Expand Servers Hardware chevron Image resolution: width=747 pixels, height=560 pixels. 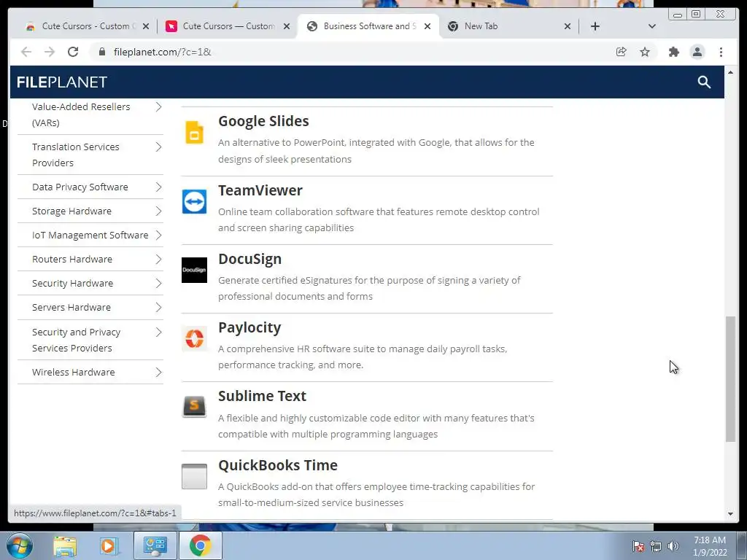(x=158, y=307)
